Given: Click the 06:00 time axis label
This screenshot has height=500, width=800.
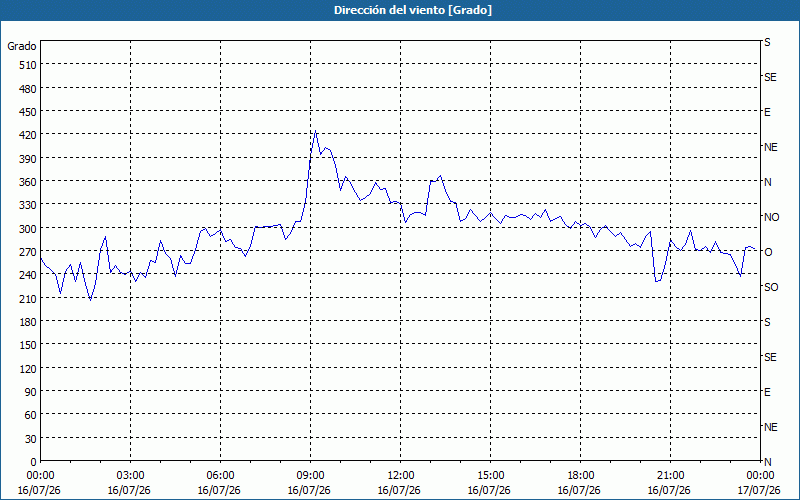Looking at the screenshot, I should 220,476.
